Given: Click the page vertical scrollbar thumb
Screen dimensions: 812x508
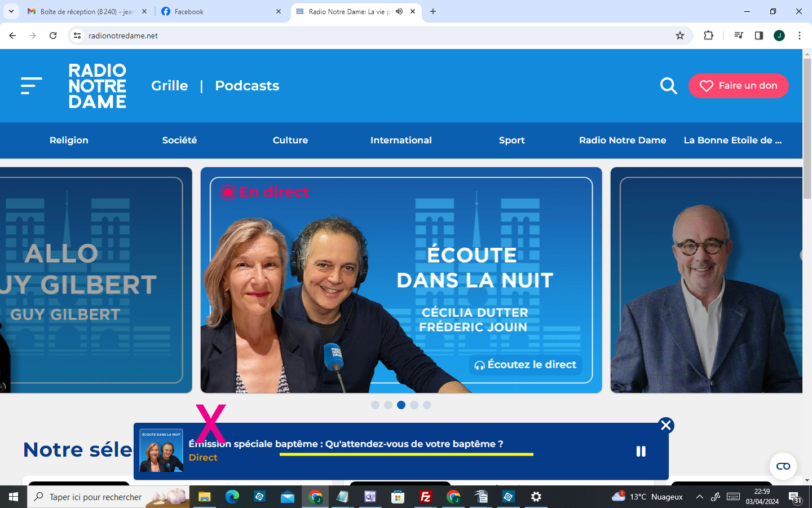Looking at the screenshot, I should pos(807,128).
